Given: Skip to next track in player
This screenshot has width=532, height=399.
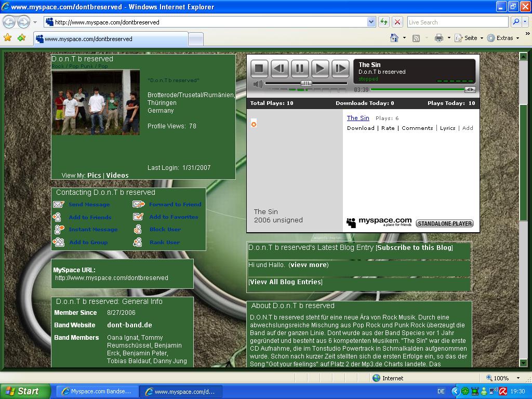Looking at the screenshot, I should point(340,69).
